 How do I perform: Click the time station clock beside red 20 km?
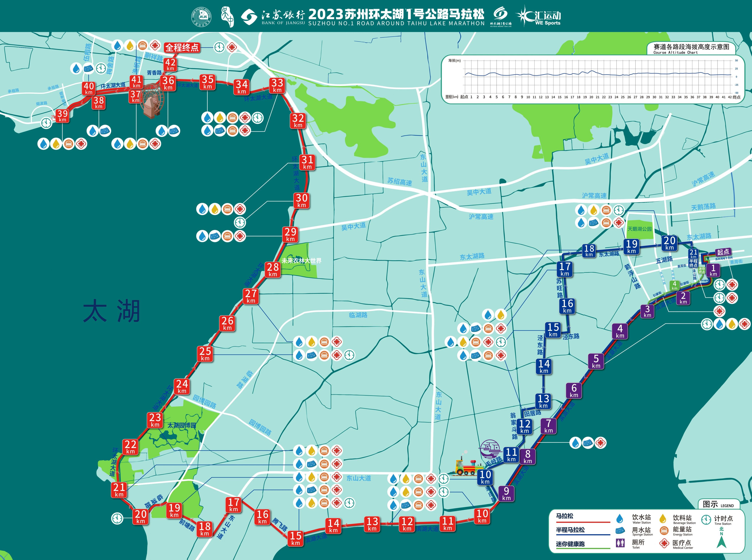pyautogui.click(x=117, y=518)
